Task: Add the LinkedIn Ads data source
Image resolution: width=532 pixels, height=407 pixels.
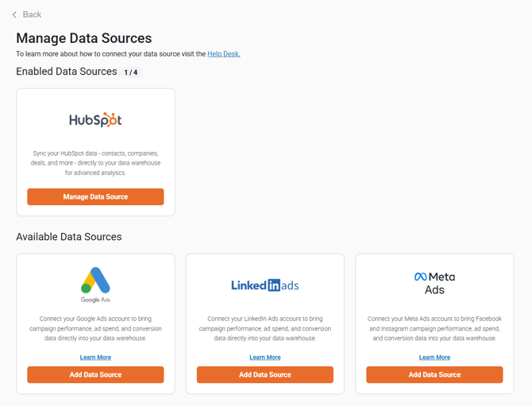Action: (265, 374)
